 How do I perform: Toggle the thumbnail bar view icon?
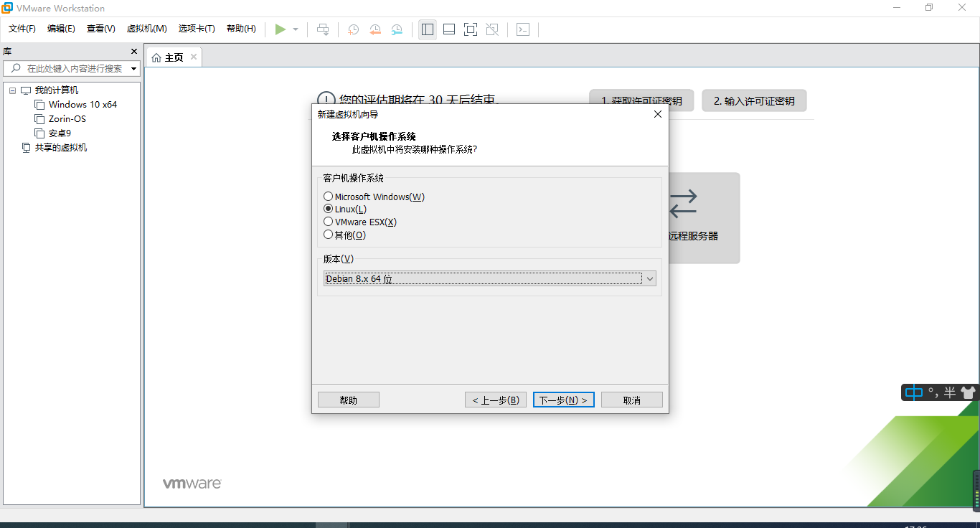[x=449, y=29]
